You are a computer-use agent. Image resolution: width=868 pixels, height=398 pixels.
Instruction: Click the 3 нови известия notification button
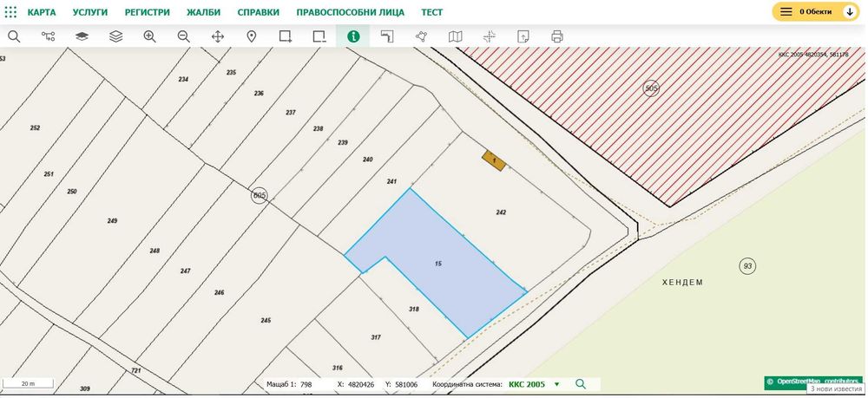coord(836,388)
